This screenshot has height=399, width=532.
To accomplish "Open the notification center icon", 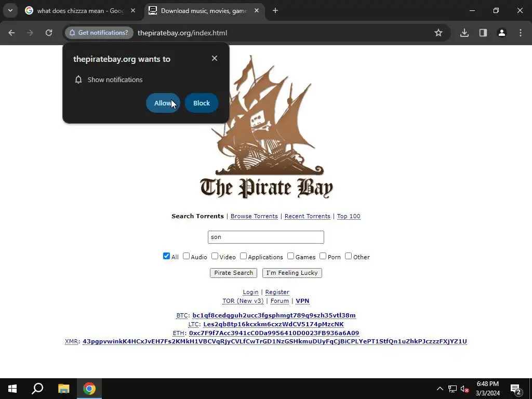I will point(516,389).
